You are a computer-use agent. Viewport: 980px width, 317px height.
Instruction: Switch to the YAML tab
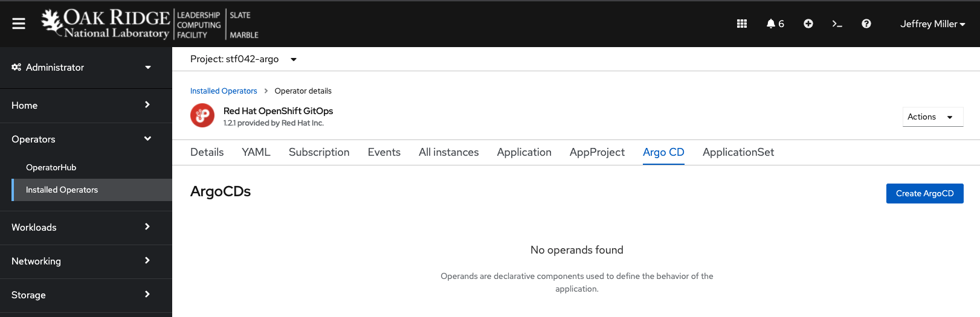(x=256, y=152)
